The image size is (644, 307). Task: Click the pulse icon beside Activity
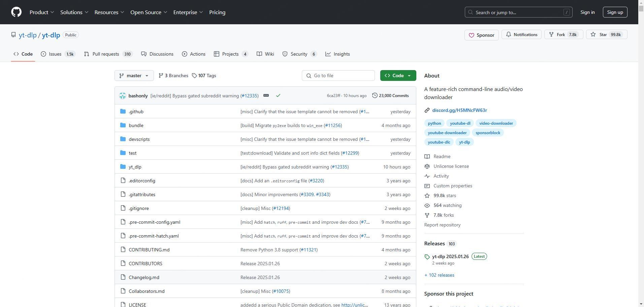[x=427, y=176]
